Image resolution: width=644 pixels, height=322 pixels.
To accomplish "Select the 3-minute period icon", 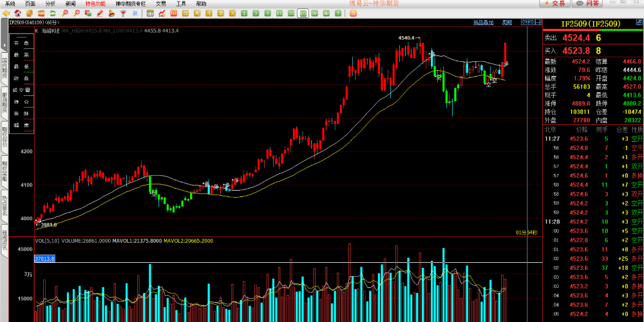I will coord(256,13).
